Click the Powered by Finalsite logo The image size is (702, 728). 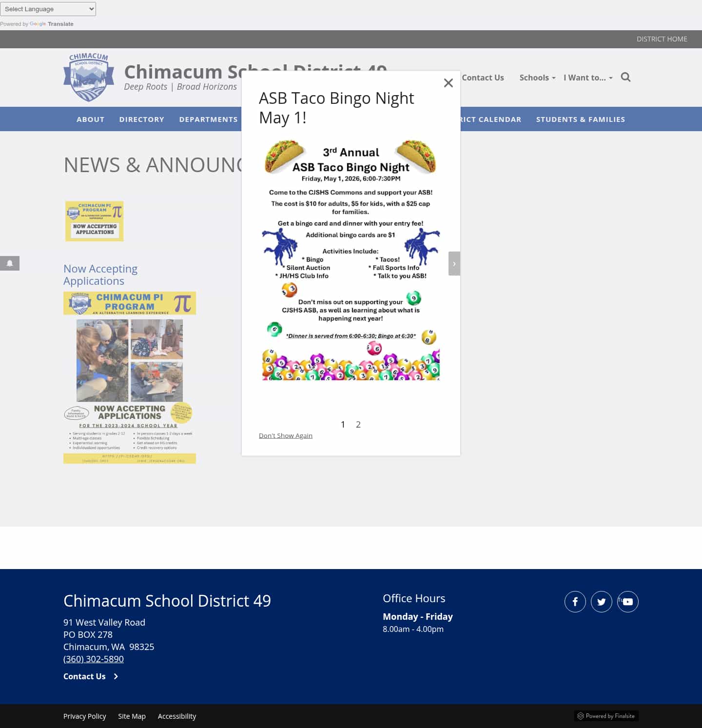pos(606,716)
